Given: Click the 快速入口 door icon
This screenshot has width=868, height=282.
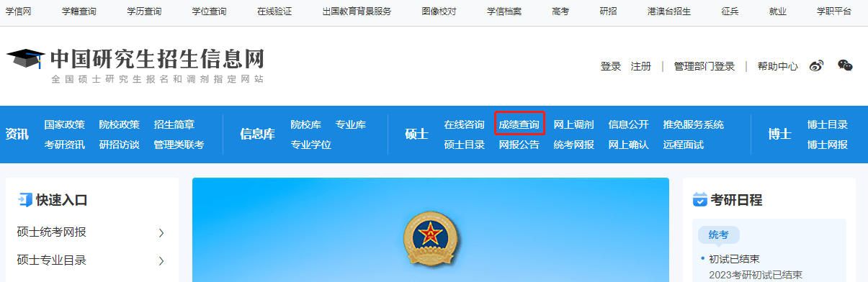Looking at the screenshot, I should pyautogui.click(x=24, y=200).
